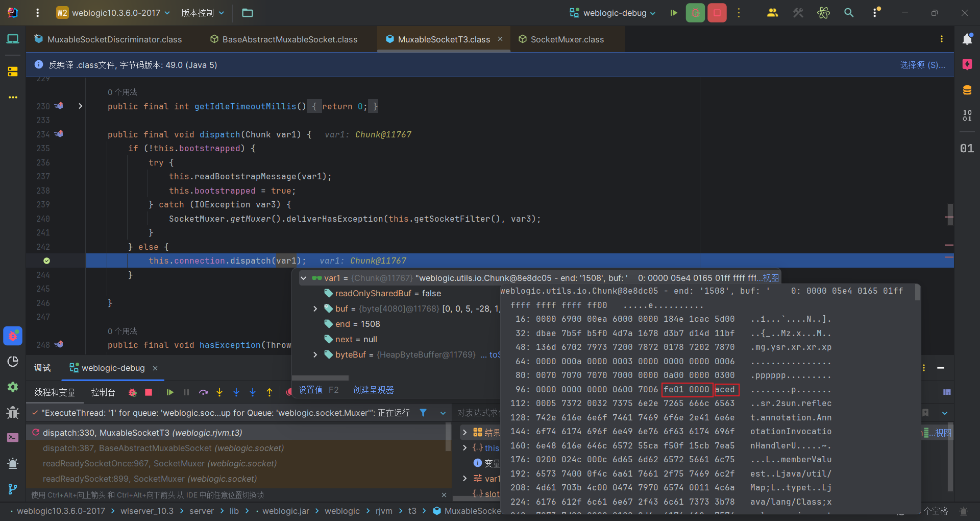Select the 控制台 console tab
The width and height of the screenshot is (980, 521).
pos(103,392)
